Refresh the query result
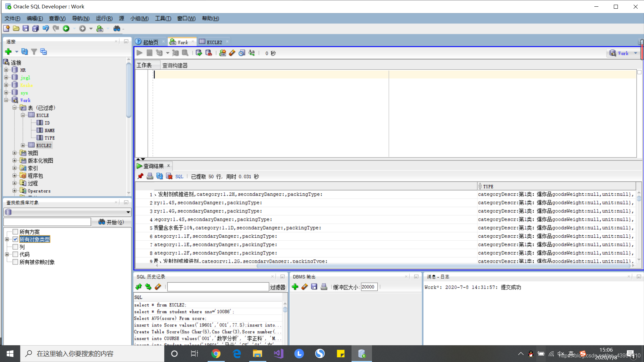Viewport: 644px width, 362px height. [x=160, y=176]
